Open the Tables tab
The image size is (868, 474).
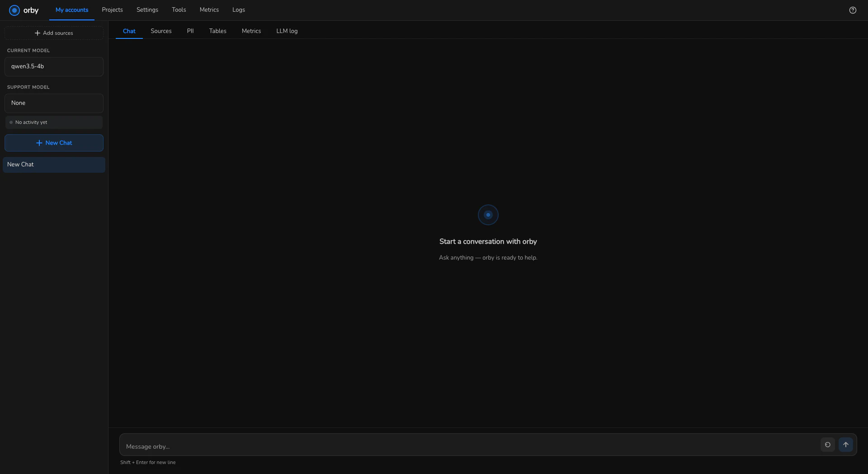tap(217, 31)
